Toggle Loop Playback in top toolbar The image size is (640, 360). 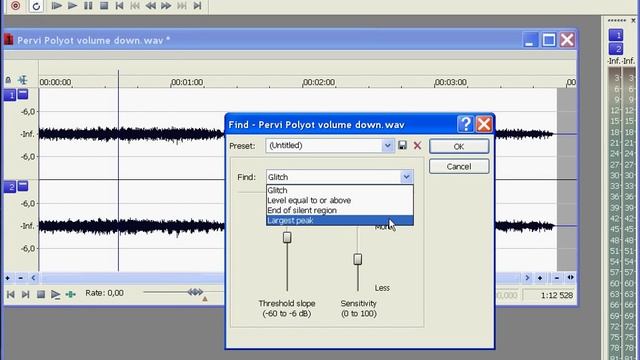tap(36, 6)
